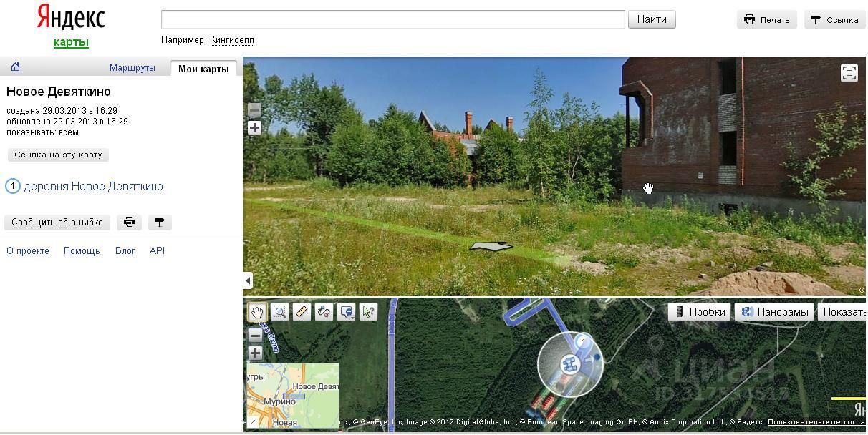The width and height of the screenshot is (868, 435).
Task: Switch to the Маршруты tab
Action: pyautogui.click(x=132, y=68)
